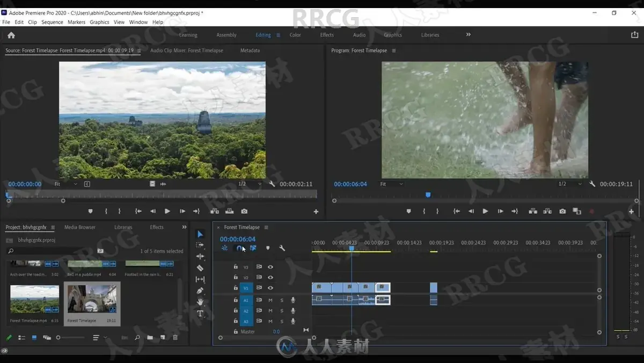This screenshot has width=644, height=363.
Task: Open Source monitor settings wrench
Action: click(x=272, y=184)
